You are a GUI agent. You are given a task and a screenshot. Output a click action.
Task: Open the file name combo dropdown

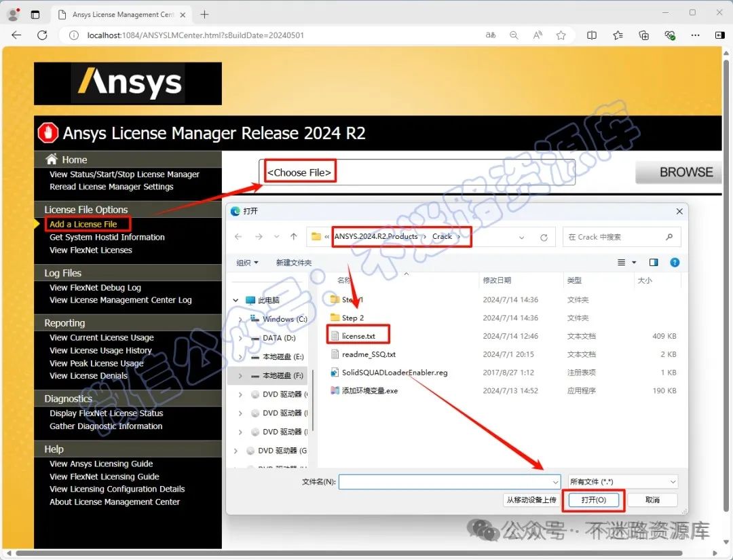(555, 482)
